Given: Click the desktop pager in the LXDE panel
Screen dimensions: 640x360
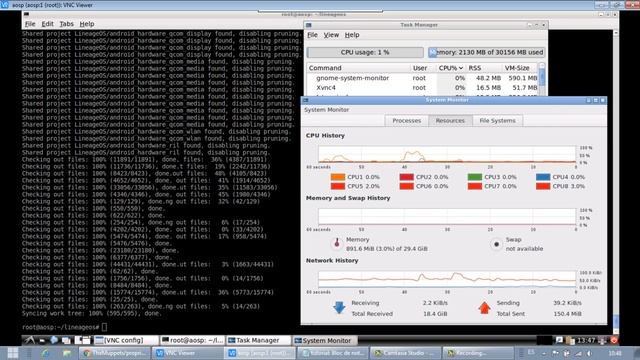Looking at the screenshot, I should tap(83, 340).
